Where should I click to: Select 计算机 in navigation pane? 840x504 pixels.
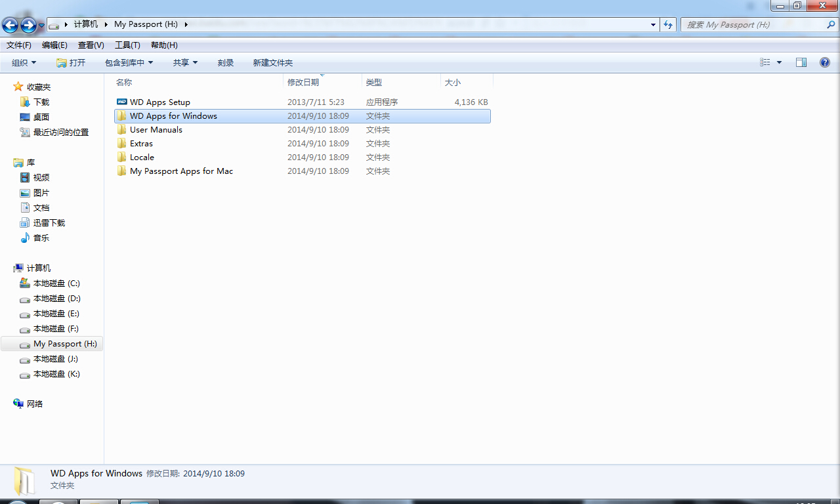click(x=39, y=268)
